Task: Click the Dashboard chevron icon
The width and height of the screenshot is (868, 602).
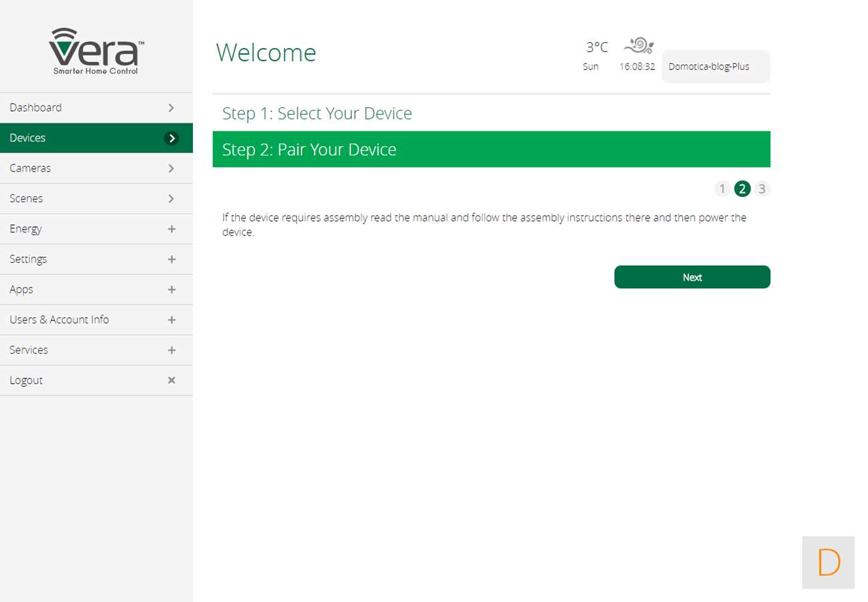Action: pyautogui.click(x=172, y=107)
